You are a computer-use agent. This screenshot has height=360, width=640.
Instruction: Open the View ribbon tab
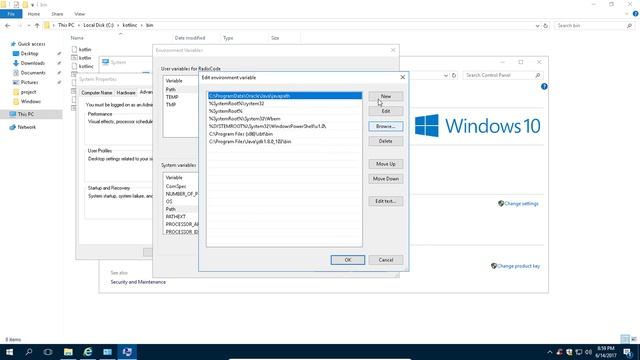tap(80, 14)
